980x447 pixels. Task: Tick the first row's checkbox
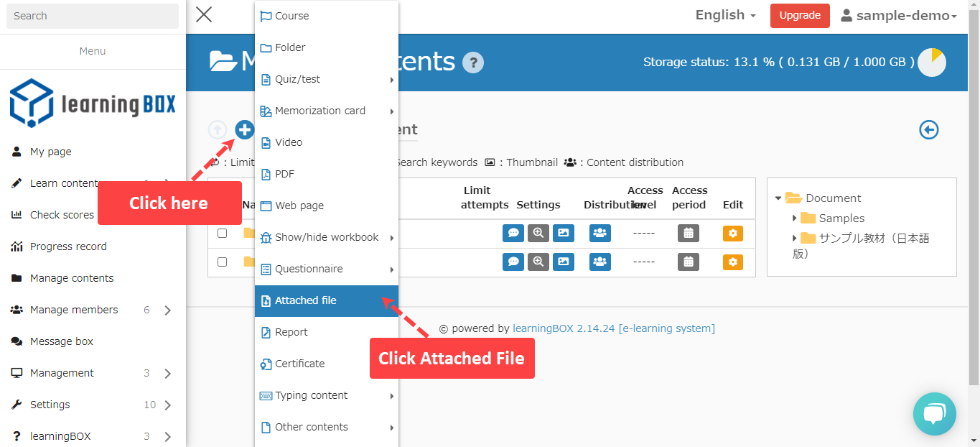(x=222, y=233)
